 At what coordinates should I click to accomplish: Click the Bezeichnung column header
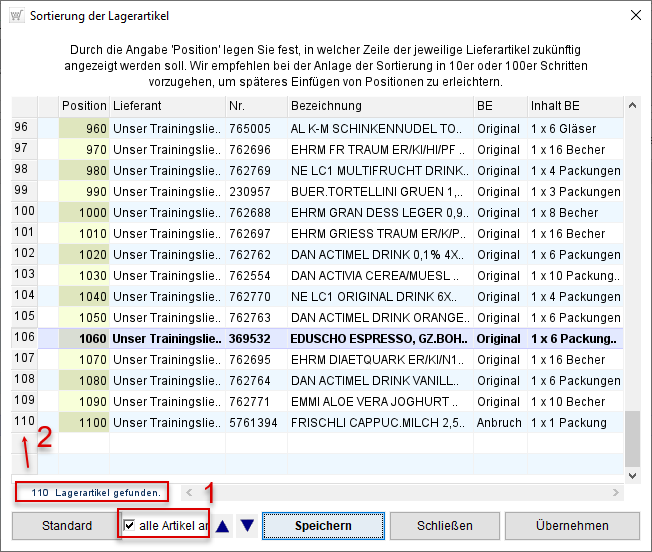(378, 106)
